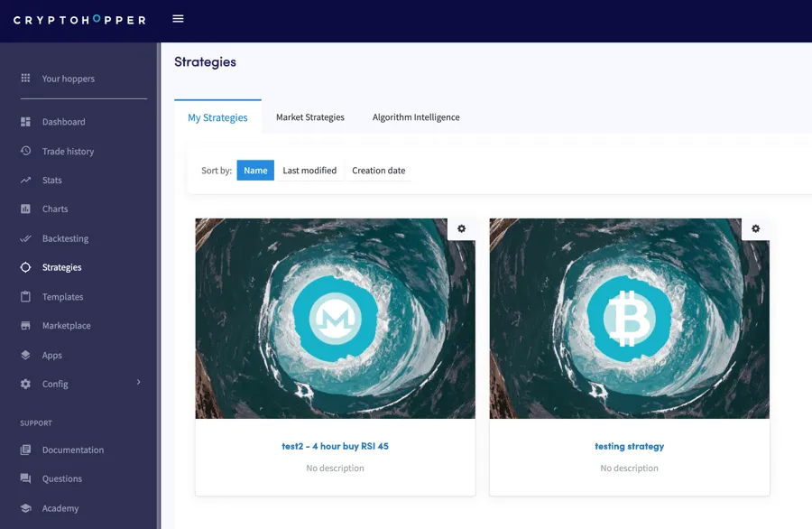Screen dimensions: 812x529
Task: Click the Strategies page heading
Action: (x=205, y=61)
